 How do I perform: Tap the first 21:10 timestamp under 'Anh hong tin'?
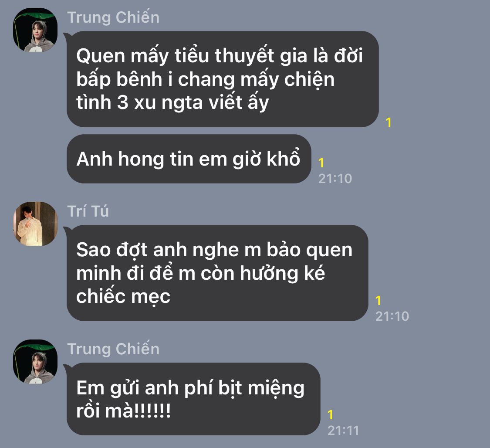point(335,179)
